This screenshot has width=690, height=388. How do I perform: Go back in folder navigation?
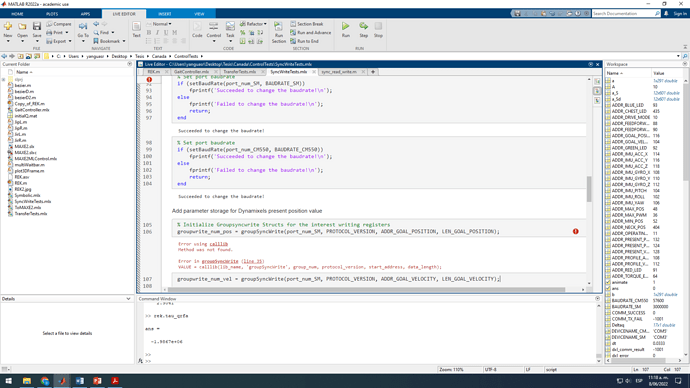click(x=4, y=56)
